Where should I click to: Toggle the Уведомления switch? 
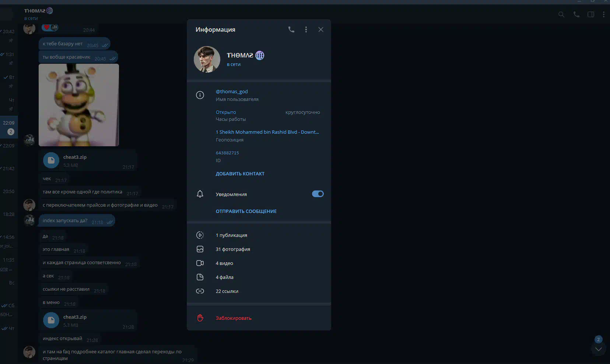point(318,194)
